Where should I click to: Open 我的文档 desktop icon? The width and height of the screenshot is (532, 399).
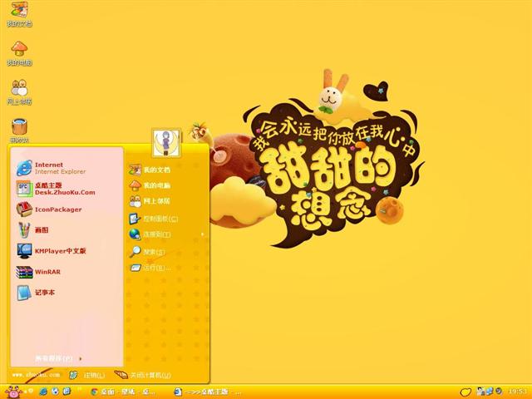click(19, 13)
